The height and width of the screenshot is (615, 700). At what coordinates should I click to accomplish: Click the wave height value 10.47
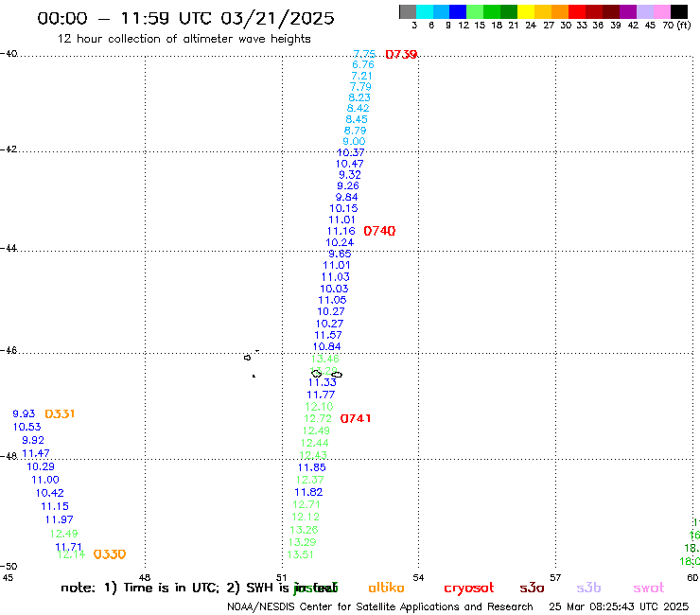350,164
